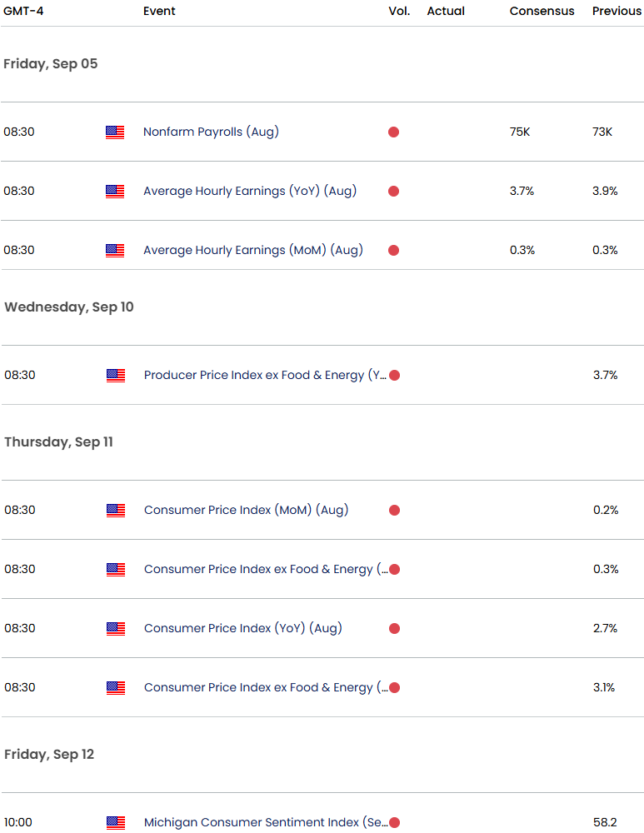Click the Vol. column header

pos(399,12)
